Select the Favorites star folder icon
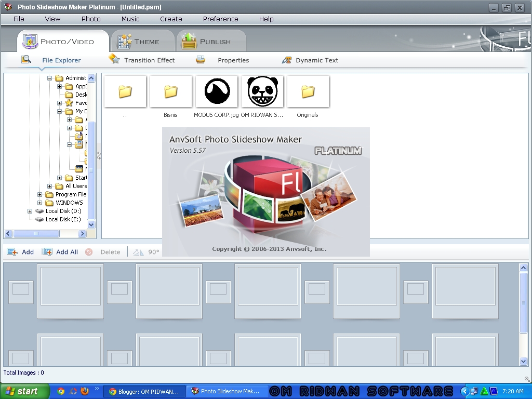Image resolution: width=532 pixels, height=399 pixels. [69, 102]
